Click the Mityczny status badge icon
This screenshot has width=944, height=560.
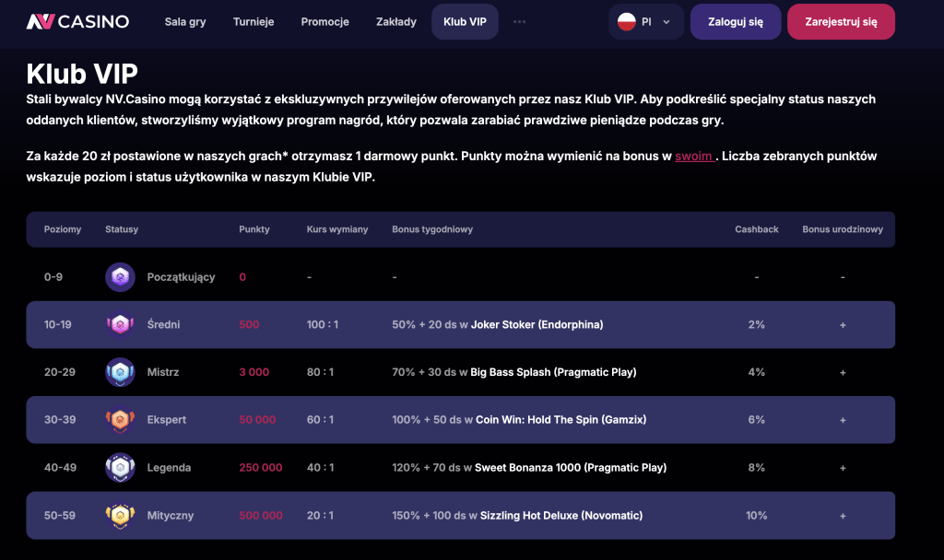[x=120, y=516]
